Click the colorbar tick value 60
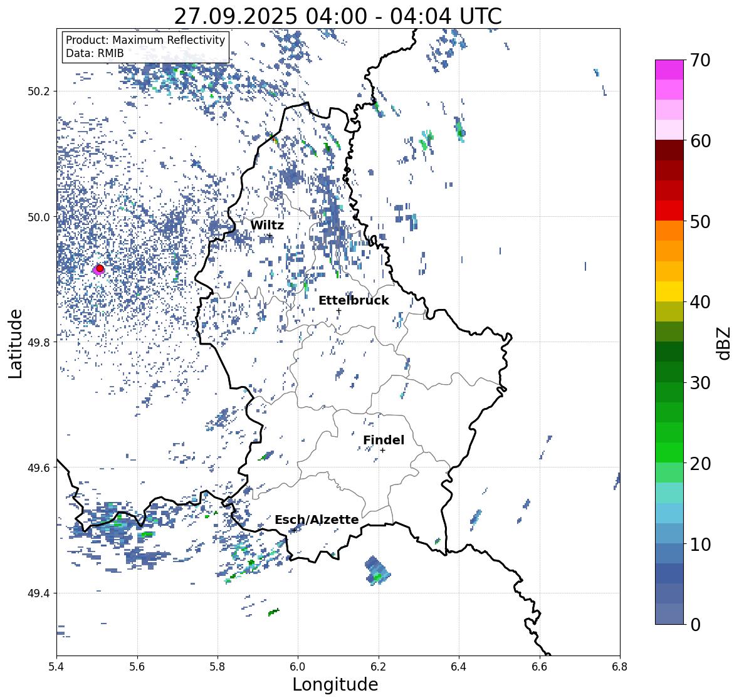Image resolution: width=739 pixels, height=700 pixels. click(x=700, y=141)
